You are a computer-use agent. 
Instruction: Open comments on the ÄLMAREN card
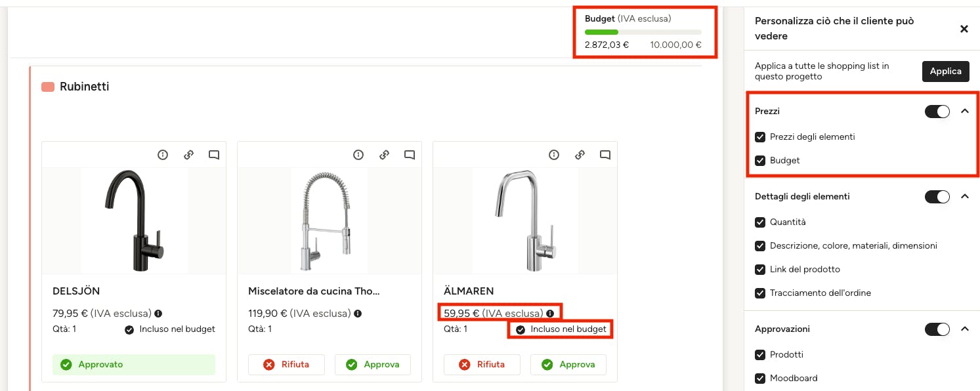[x=605, y=155]
